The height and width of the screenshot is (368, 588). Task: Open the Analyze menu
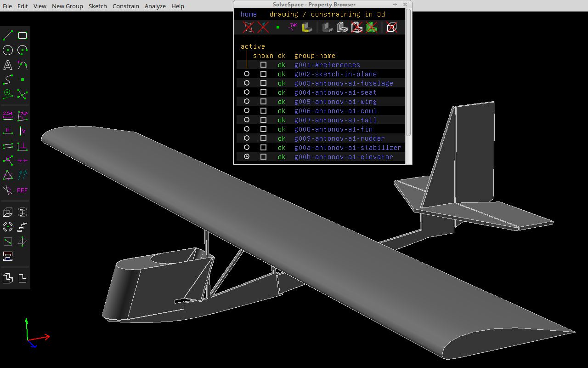(155, 6)
